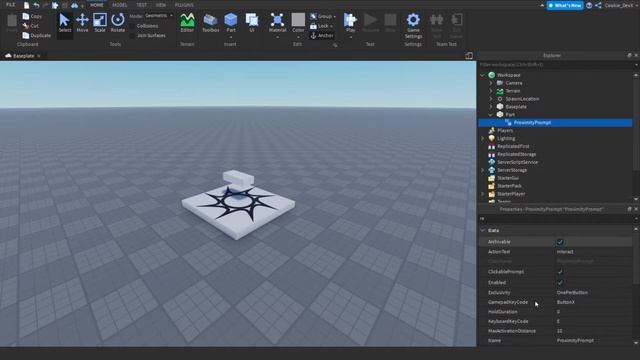Open Game Settings

tap(413, 25)
